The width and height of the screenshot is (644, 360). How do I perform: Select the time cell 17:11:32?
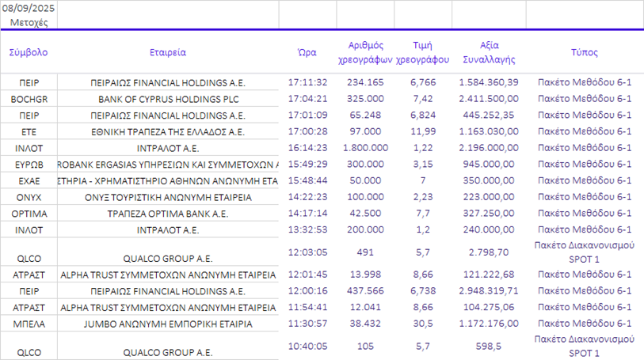point(307,82)
